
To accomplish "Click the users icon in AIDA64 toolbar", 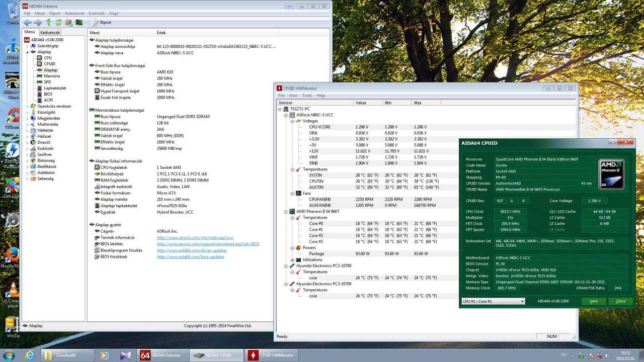I will coord(69,23).
